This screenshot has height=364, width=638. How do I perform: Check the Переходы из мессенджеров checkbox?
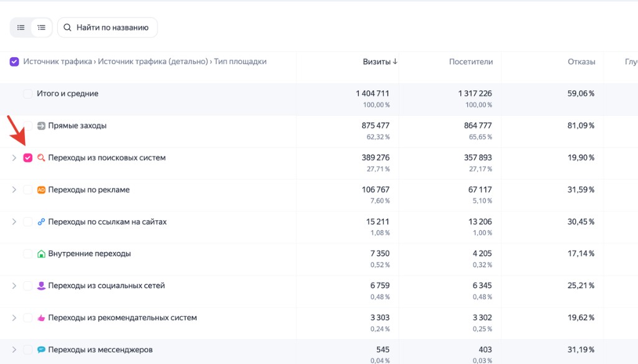pos(27,350)
